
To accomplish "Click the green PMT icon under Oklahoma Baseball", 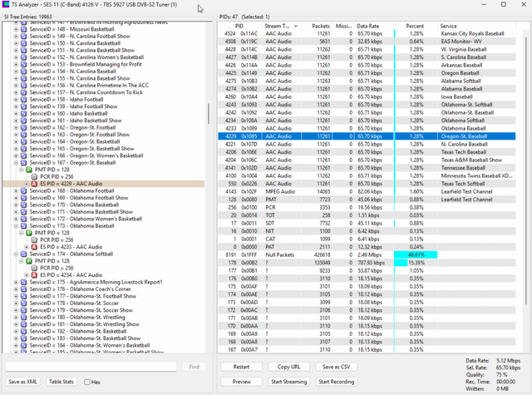I will (29, 233).
